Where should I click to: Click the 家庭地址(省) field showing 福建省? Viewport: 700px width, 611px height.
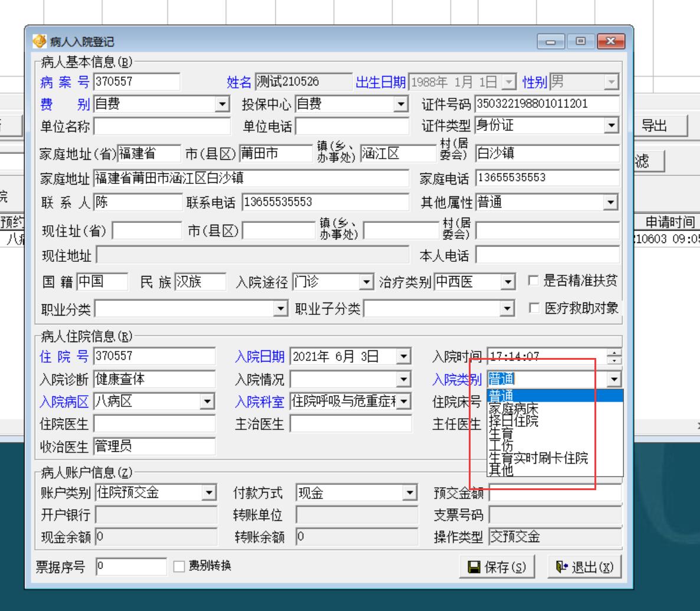tap(149, 153)
